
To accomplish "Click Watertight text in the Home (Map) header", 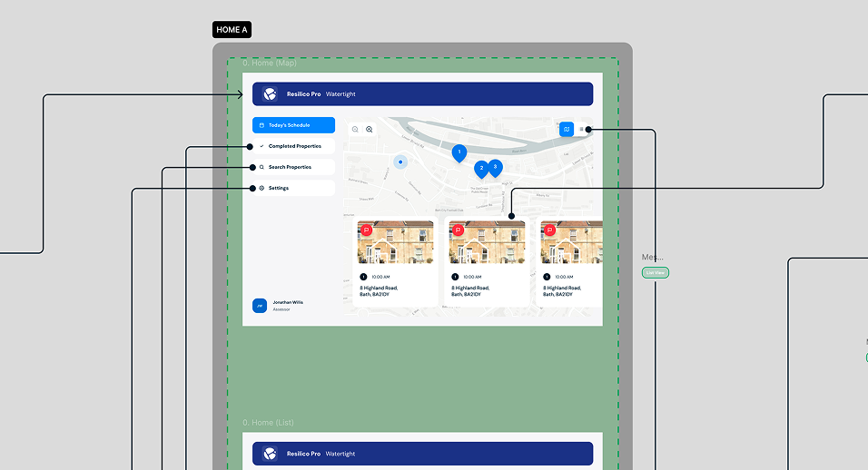I will tap(340, 94).
